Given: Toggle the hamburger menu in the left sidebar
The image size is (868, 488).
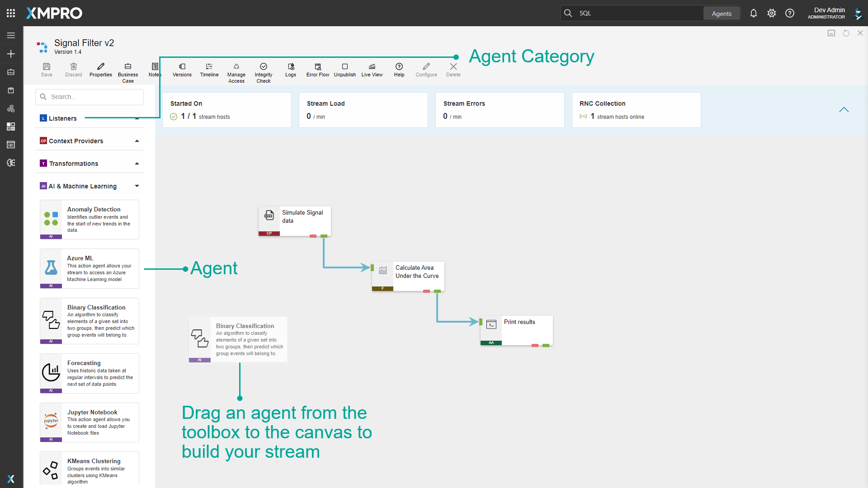Looking at the screenshot, I should point(10,35).
